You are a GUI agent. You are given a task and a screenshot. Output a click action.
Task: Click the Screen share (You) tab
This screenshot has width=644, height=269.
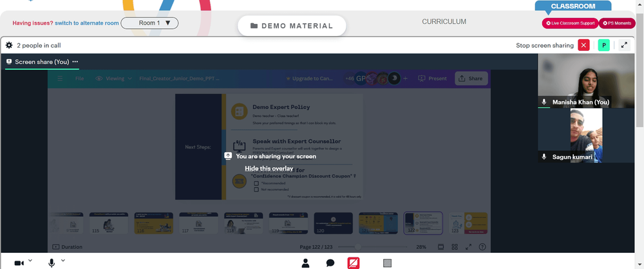pos(42,62)
